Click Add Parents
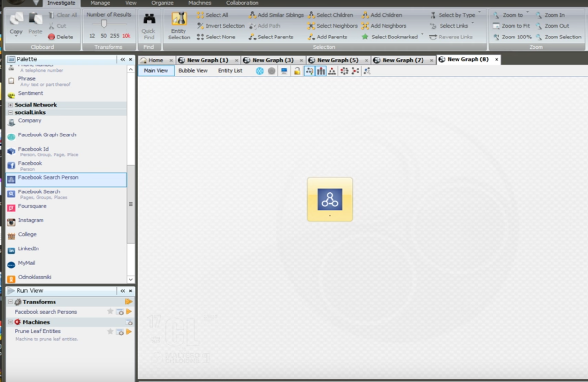588x382 pixels. [328, 37]
